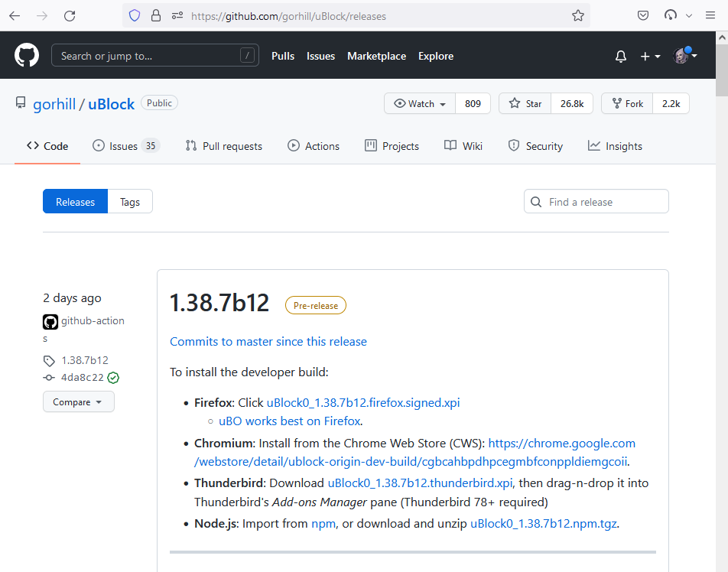Select the Tags view button

point(130,202)
